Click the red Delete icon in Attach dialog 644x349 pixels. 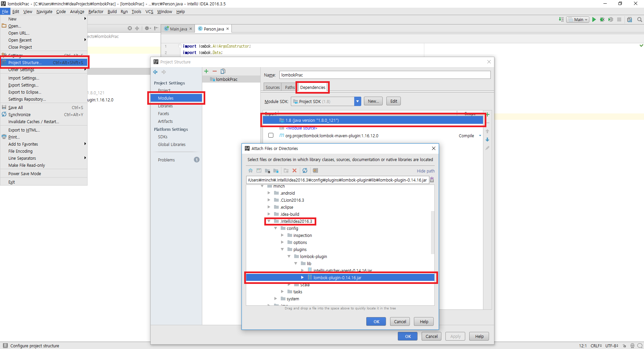point(294,170)
